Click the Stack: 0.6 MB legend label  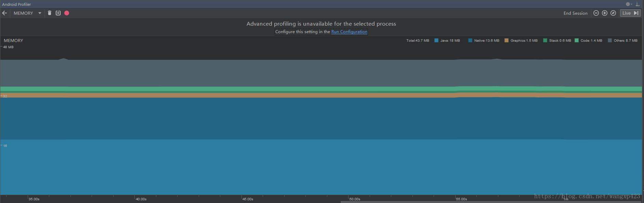pyautogui.click(x=560, y=40)
